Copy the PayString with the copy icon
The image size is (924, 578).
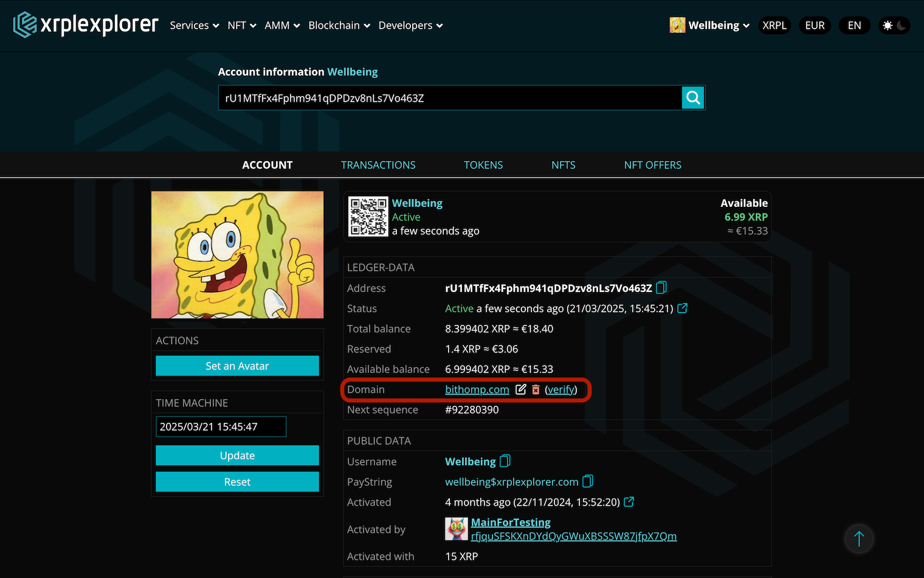tap(587, 481)
